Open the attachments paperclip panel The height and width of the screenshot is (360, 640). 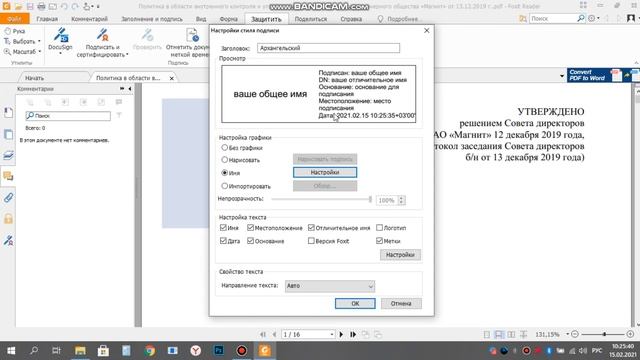pyautogui.click(x=8, y=198)
